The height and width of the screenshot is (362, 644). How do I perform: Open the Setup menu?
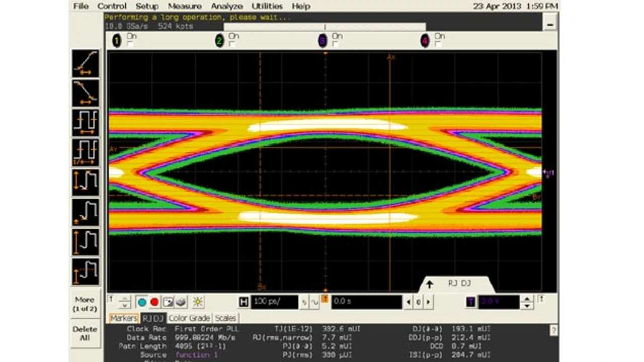coord(147,6)
